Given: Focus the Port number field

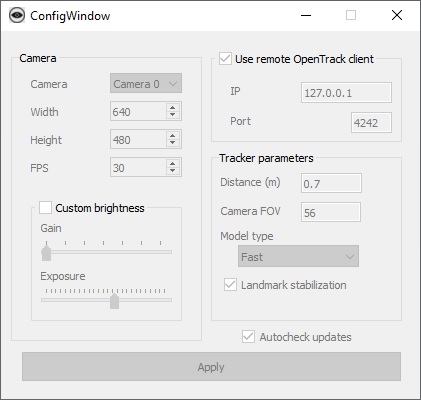Looking at the screenshot, I should 371,123.
